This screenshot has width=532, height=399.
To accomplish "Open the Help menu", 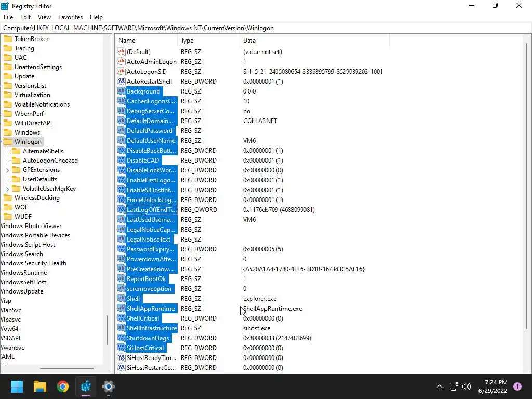I will pyautogui.click(x=96, y=17).
